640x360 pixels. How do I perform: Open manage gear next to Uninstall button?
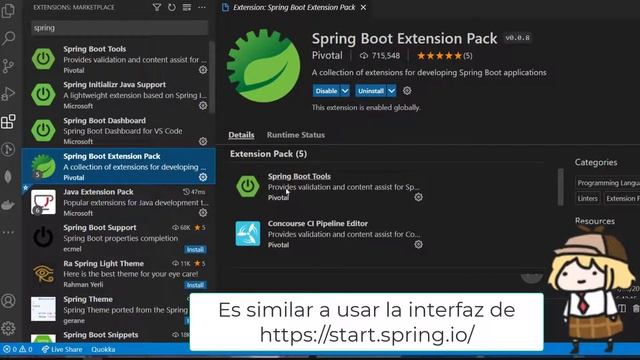407,91
